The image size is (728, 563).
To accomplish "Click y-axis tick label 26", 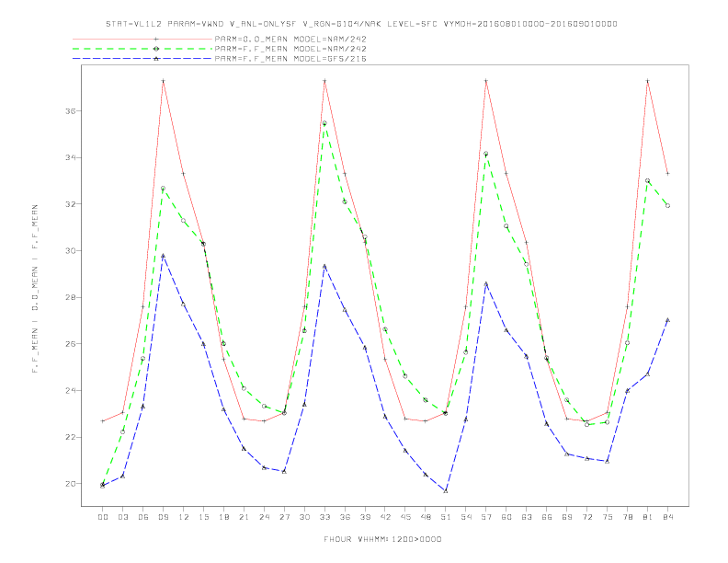I will point(71,344).
